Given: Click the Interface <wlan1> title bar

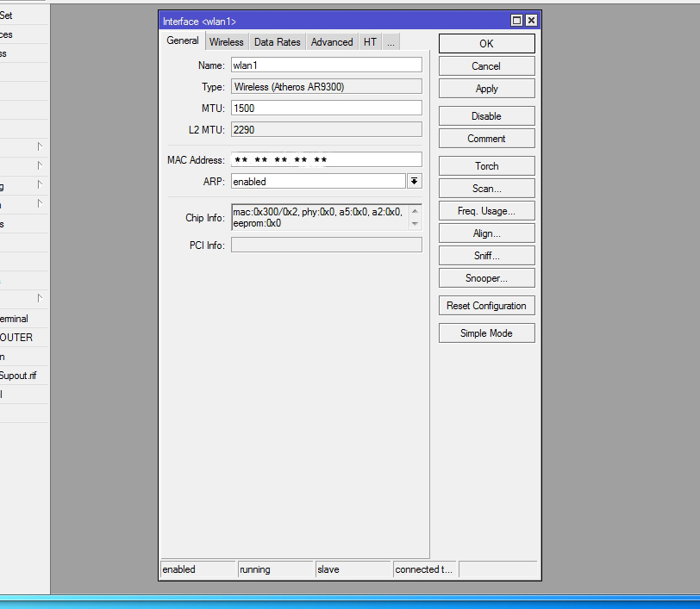Looking at the screenshot, I should tap(334, 21).
